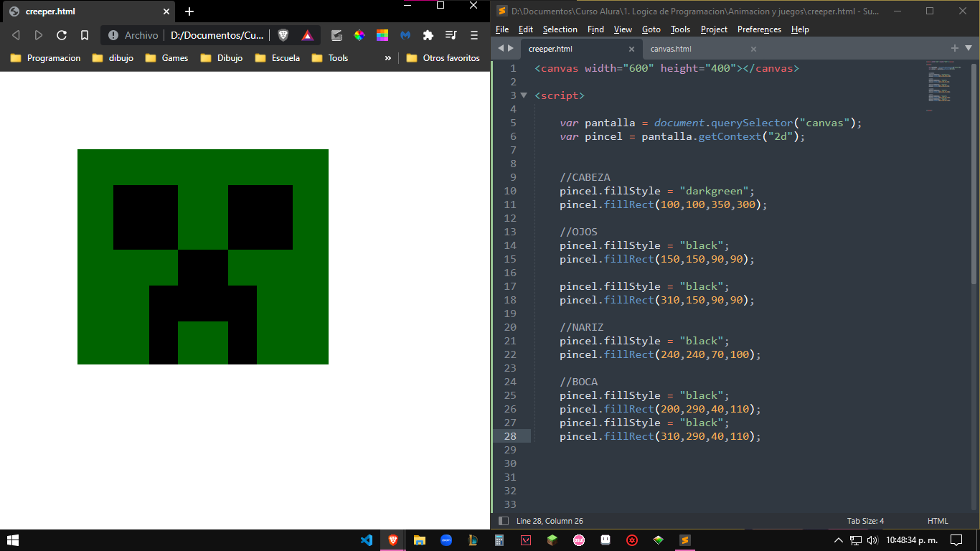
Task: Open the Malwarebytes extension icon
Action: tap(405, 35)
